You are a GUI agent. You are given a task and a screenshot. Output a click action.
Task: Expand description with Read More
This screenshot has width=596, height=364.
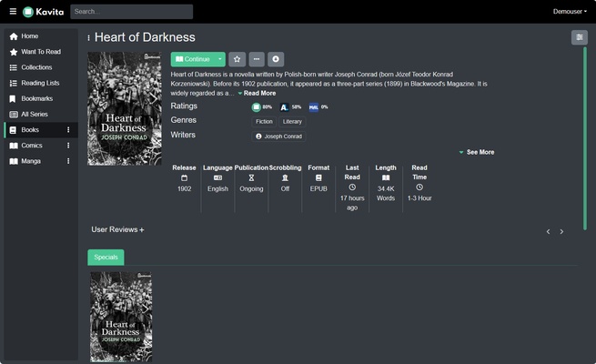(x=258, y=93)
